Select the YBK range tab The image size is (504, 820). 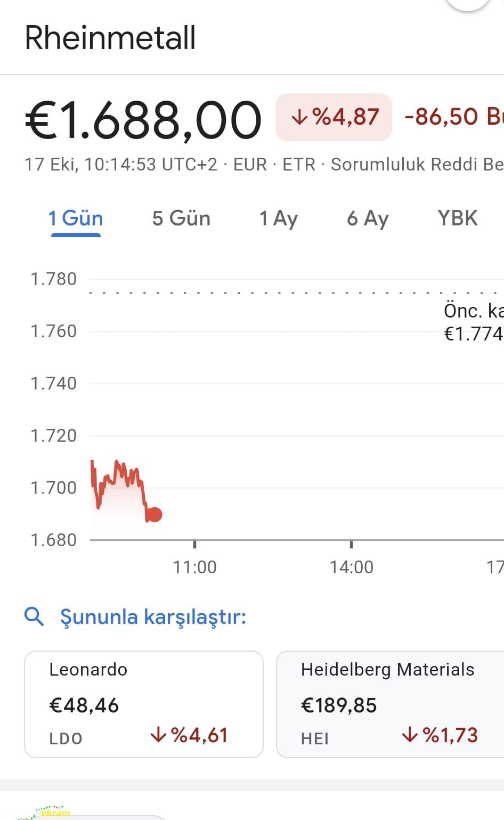[457, 218]
